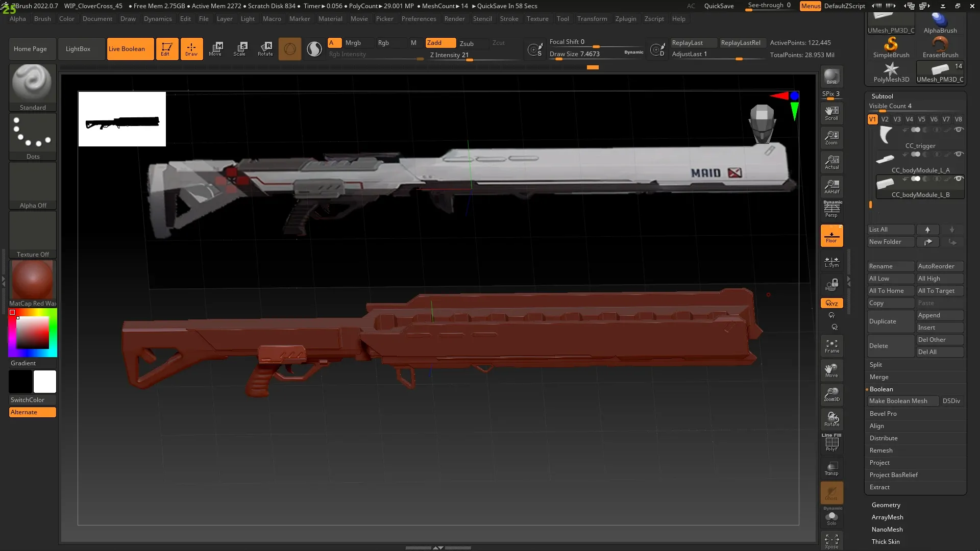
Task: Click the BPR render icon
Action: (831, 77)
